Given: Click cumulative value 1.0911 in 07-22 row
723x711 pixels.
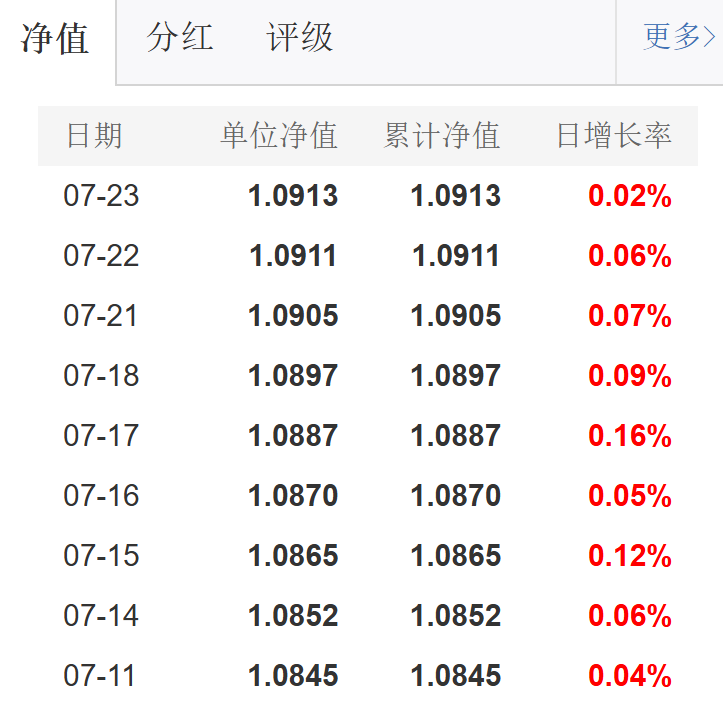Looking at the screenshot, I should point(456,255).
